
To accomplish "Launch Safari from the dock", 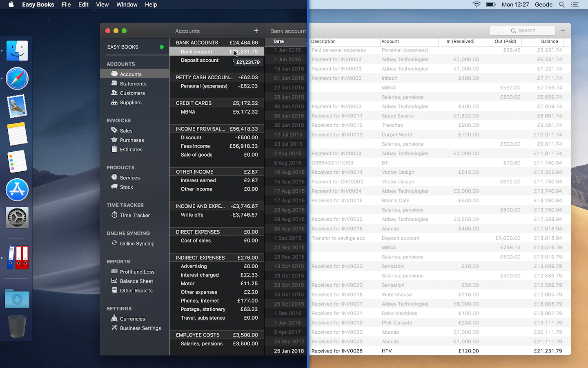I will [x=17, y=79].
